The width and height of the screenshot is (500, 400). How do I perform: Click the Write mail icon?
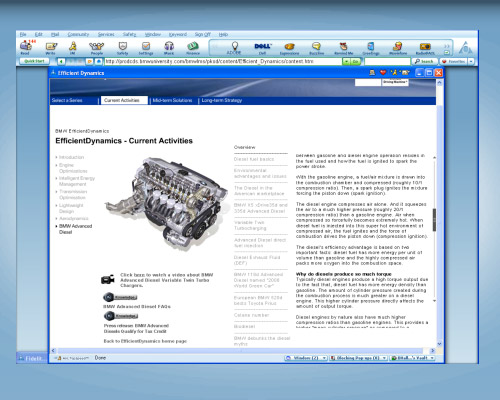pos(51,47)
